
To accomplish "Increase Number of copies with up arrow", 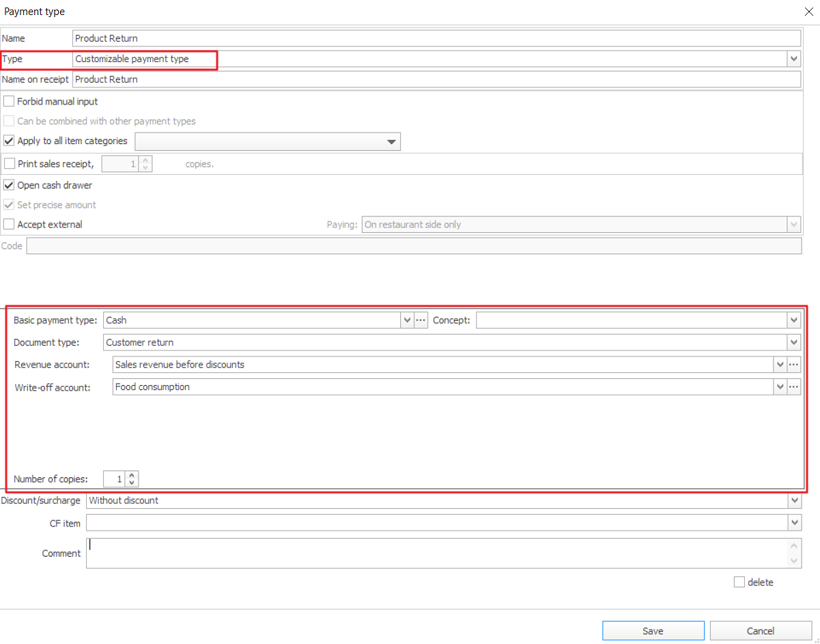I will pyautogui.click(x=132, y=475).
